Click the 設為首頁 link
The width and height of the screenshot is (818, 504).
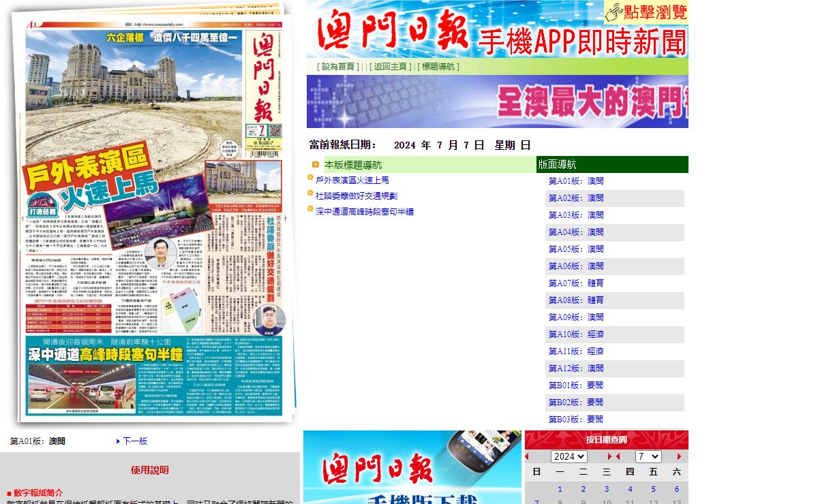[339, 67]
